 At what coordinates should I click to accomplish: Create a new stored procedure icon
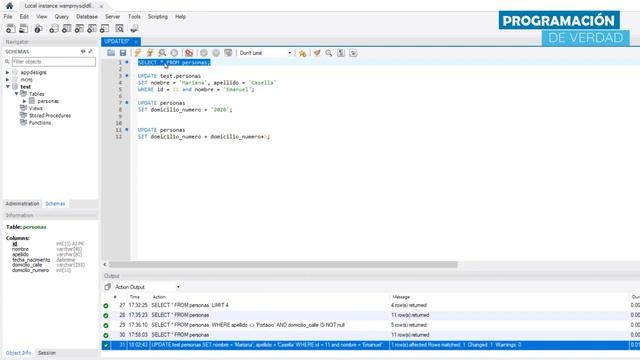[x=92, y=29]
